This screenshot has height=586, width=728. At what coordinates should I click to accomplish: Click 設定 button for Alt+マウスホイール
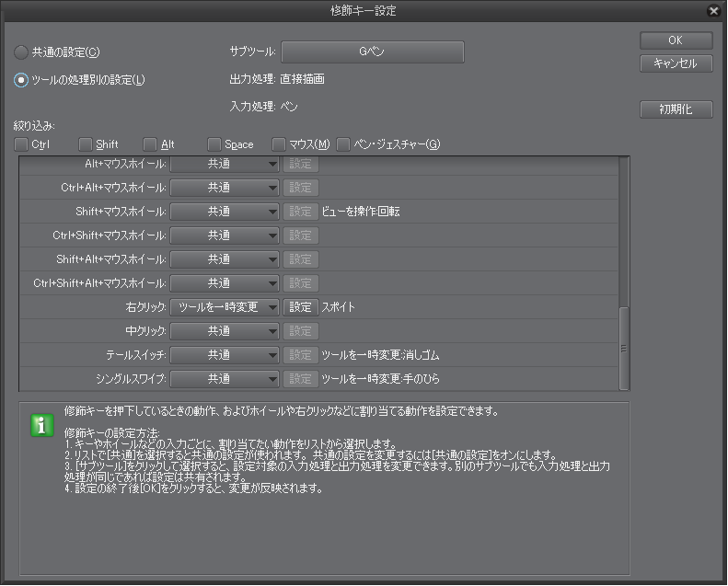click(300, 164)
